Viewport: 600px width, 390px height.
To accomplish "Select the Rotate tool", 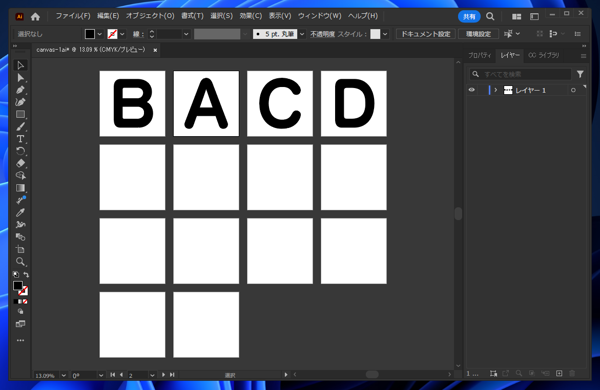I will pyautogui.click(x=20, y=151).
